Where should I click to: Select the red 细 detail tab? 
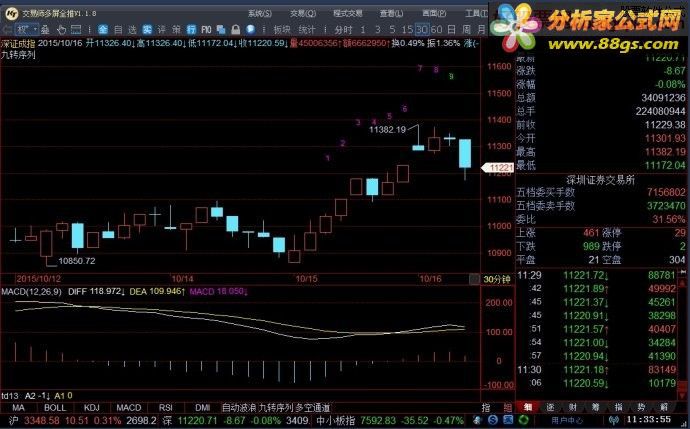[x=528, y=407]
